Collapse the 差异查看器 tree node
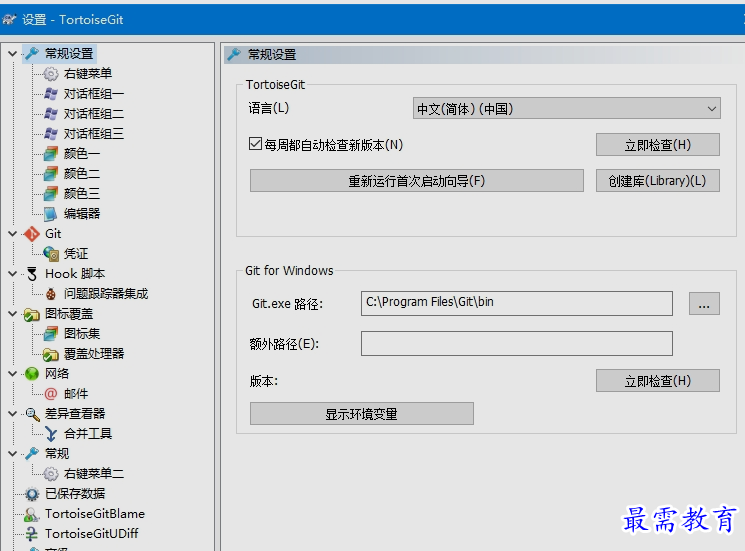Viewport: 745px width, 551px height. click(13, 414)
